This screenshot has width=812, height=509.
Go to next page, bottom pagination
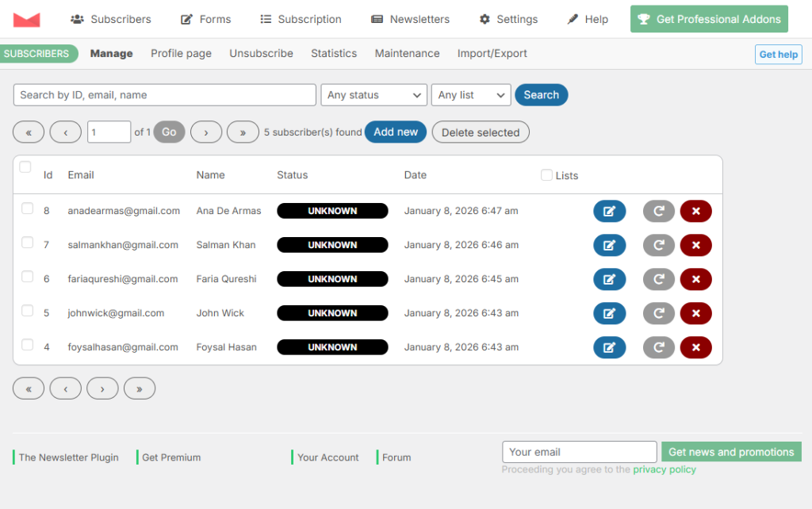click(102, 388)
